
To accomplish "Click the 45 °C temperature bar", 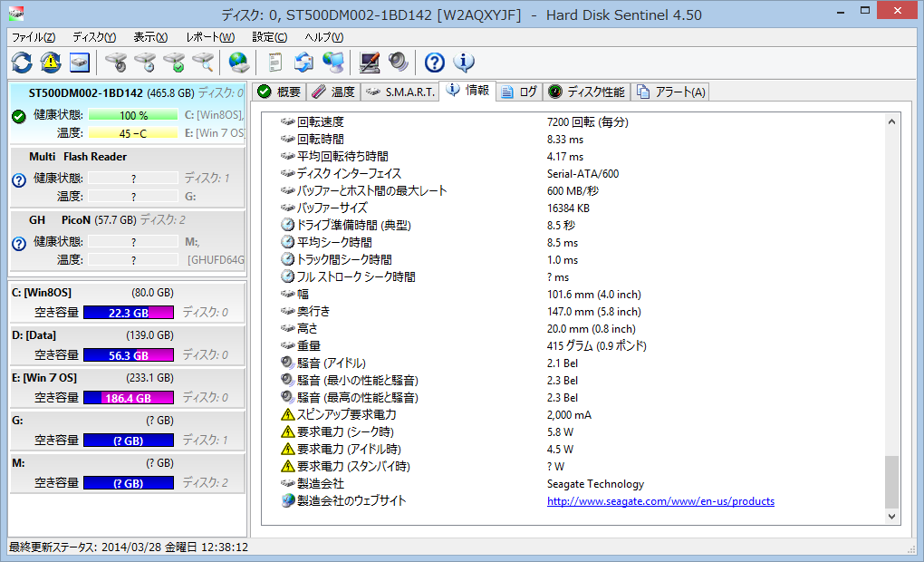I will click(133, 133).
